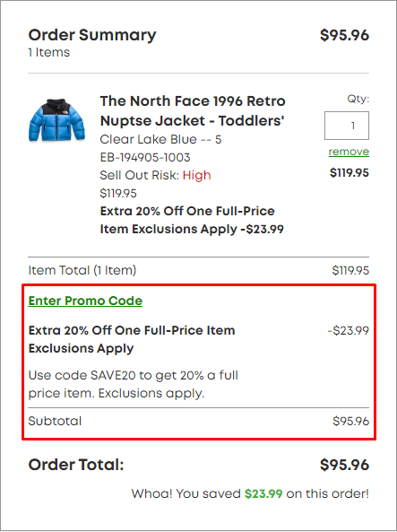Viewport: 397px width, 532px height.
Task: Click the -$23.99 discount amount in promo section
Action: (x=349, y=330)
